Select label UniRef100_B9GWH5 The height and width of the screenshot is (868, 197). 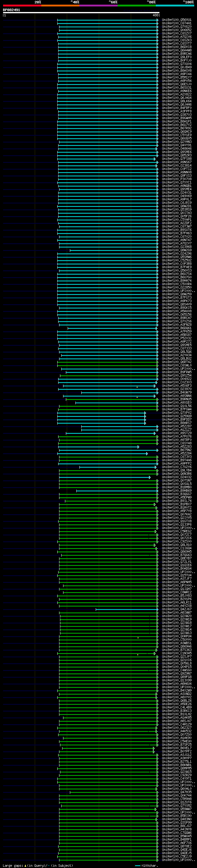176,118
